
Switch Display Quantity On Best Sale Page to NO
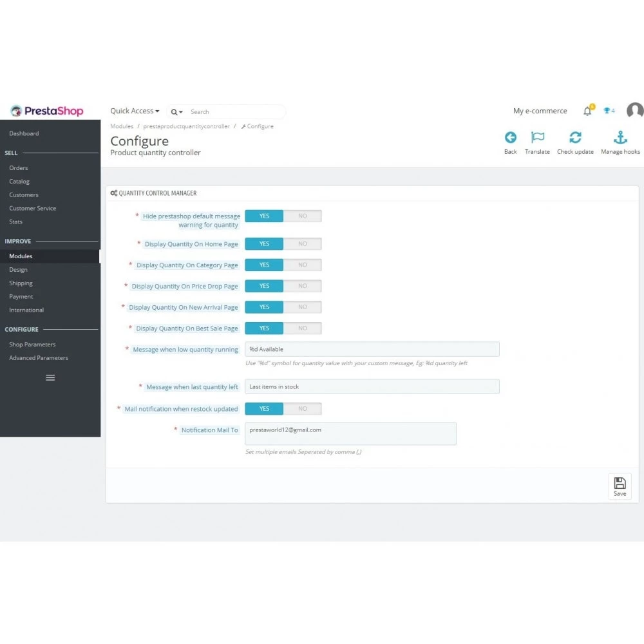(x=302, y=328)
